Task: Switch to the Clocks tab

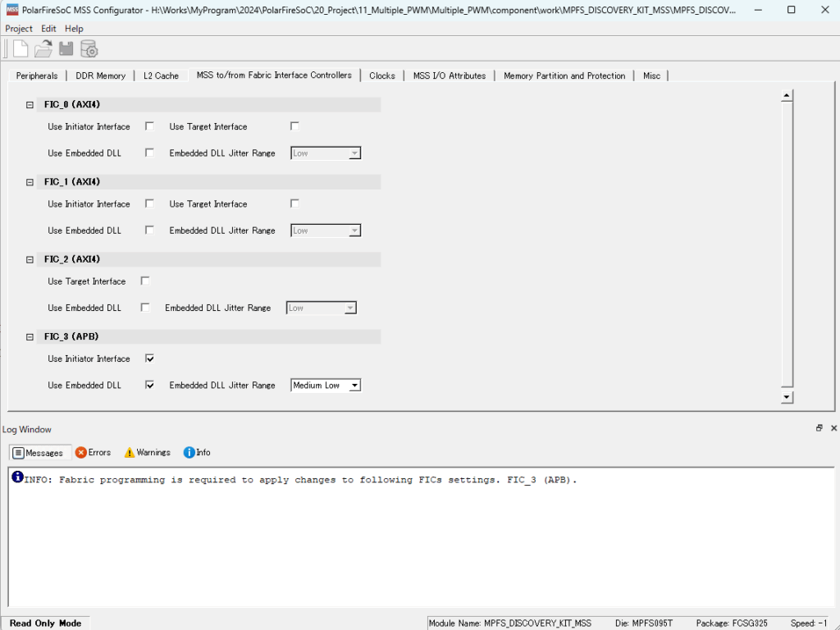Action: click(x=381, y=75)
